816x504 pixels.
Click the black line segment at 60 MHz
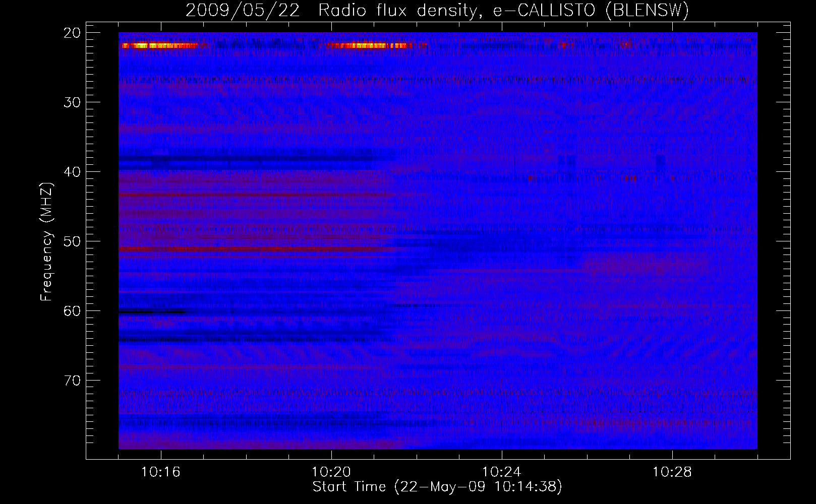(x=152, y=312)
